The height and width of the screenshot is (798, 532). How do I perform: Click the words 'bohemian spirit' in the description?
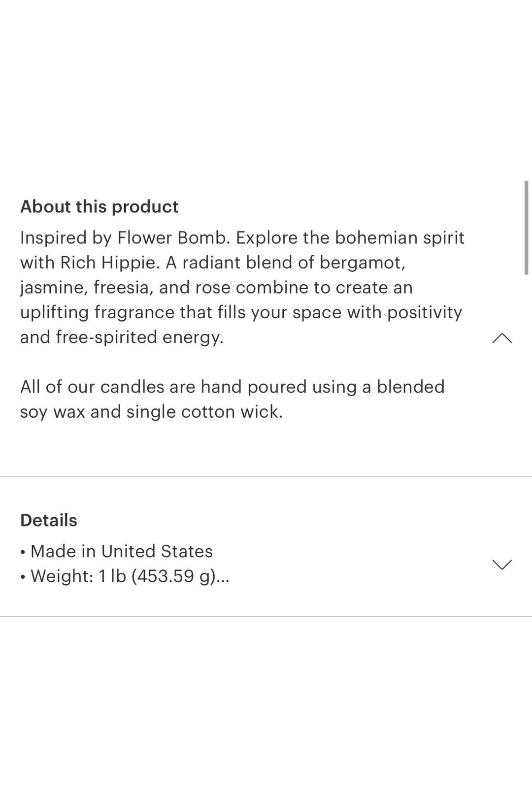point(399,238)
